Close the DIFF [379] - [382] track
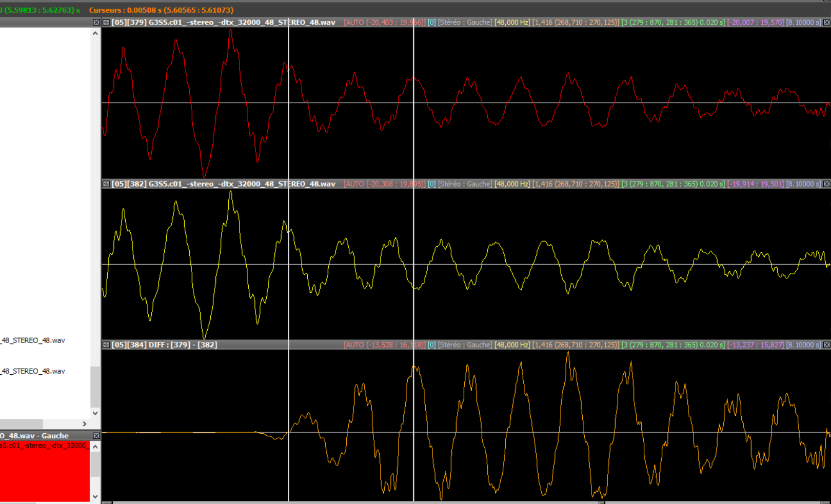831x504 pixels. (826, 345)
